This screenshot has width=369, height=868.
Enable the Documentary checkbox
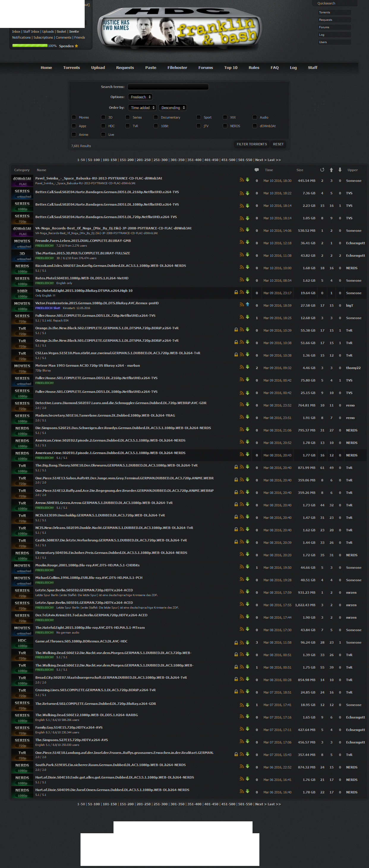pyautogui.click(x=156, y=117)
